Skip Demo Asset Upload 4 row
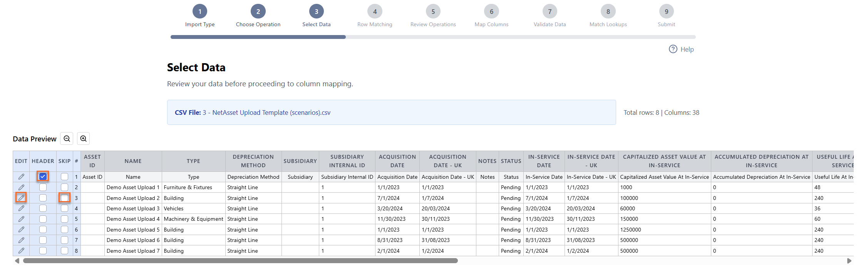The image size is (868, 272). coord(64,219)
